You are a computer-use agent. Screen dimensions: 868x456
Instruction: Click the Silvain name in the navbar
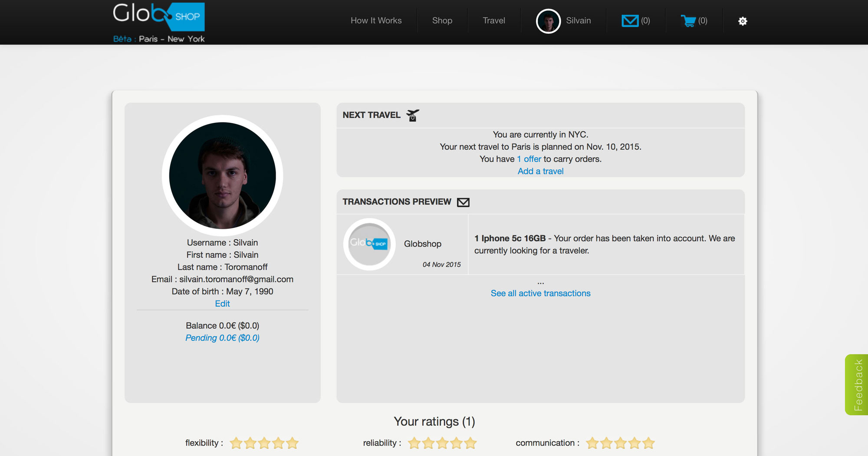pos(578,20)
